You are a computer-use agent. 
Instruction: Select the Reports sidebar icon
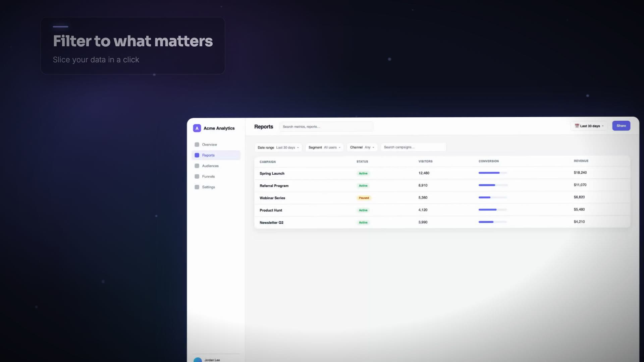tap(197, 155)
